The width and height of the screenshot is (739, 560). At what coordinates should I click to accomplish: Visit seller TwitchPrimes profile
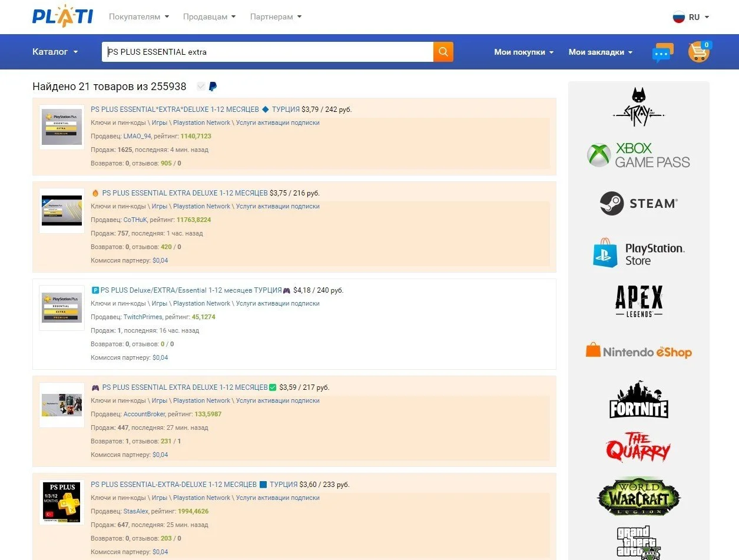(143, 317)
